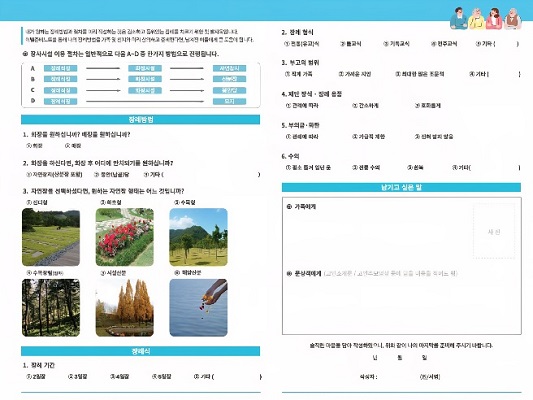Select the 화장 cremation option
The width and height of the screenshot is (533, 400).
click(35, 146)
